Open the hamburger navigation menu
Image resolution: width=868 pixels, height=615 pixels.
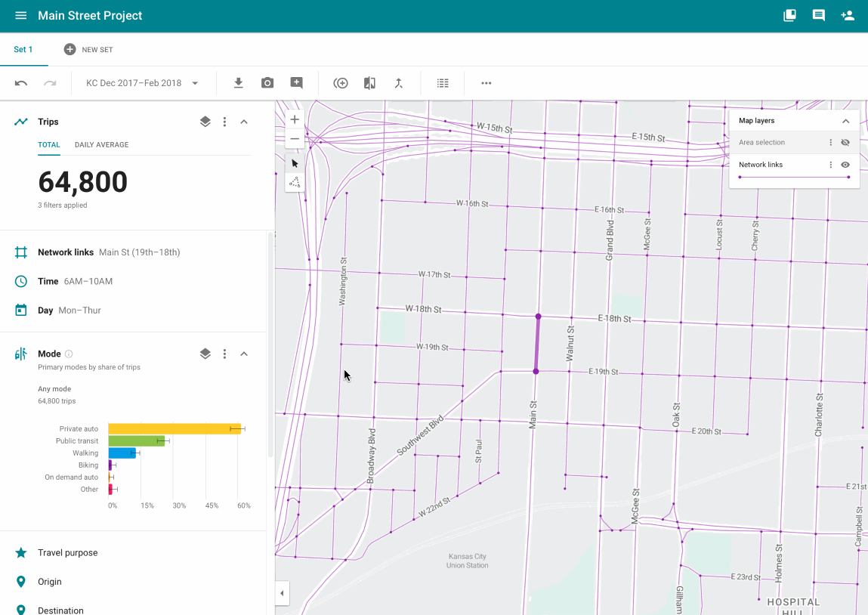click(20, 16)
